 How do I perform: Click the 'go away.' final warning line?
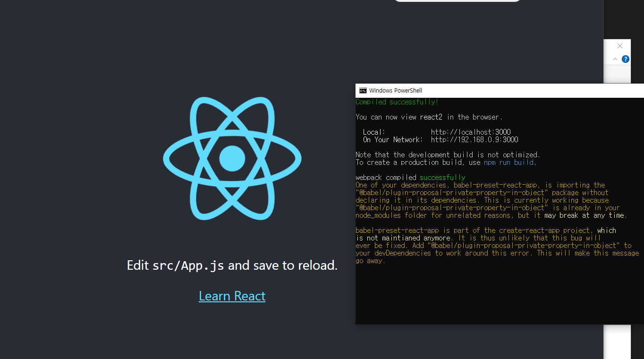coord(371,261)
